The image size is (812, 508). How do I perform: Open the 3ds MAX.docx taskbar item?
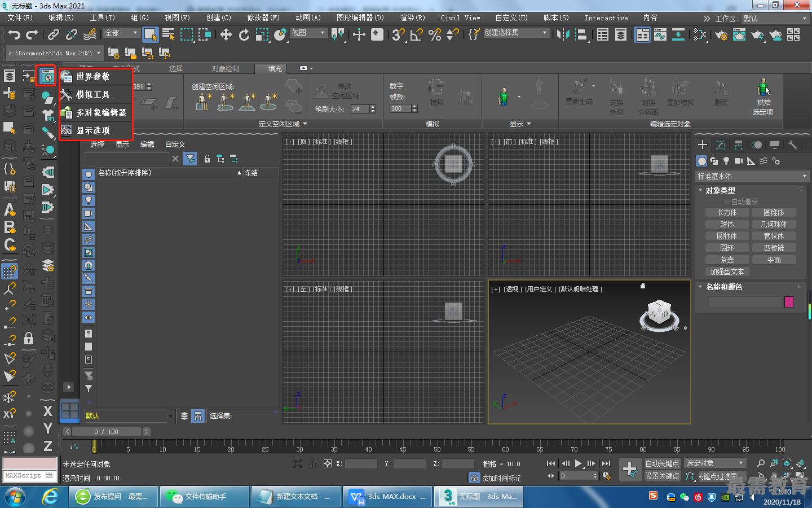388,497
